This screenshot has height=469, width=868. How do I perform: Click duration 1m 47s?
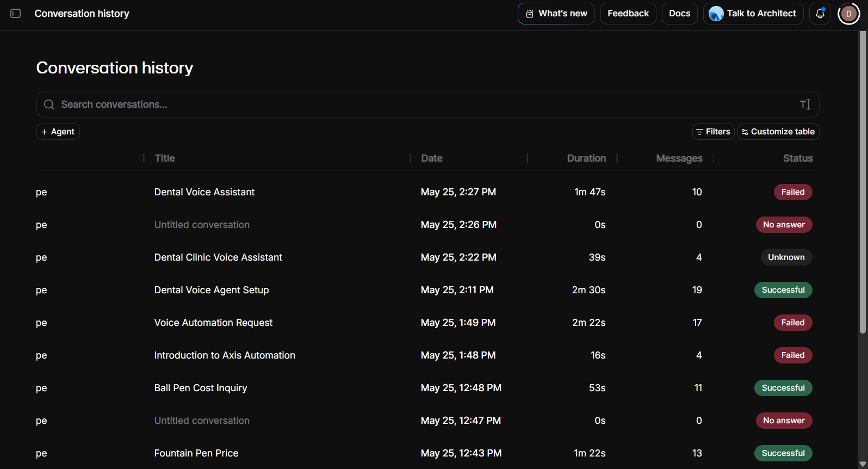pyautogui.click(x=590, y=192)
